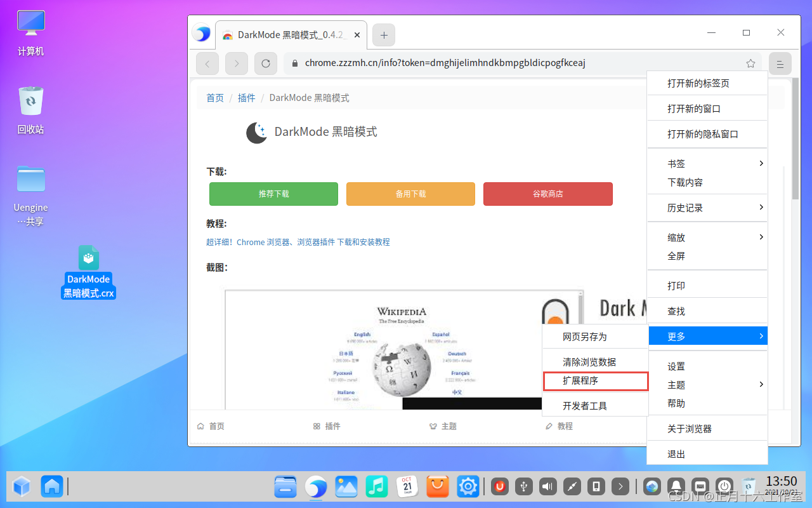Open 关于浏览器 menu item
This screenshot has height=508, width=812.
pyautogui.click(x=707, y=429)
